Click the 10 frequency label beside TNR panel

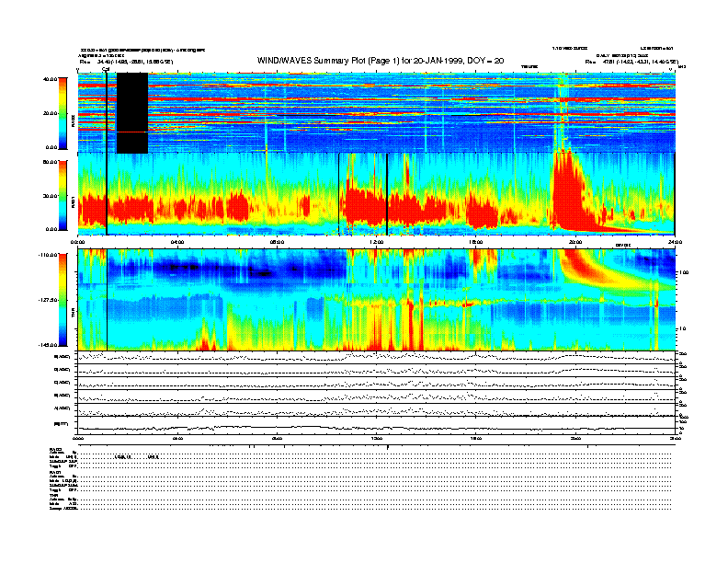pyautogui.click(x=682, y=328)
